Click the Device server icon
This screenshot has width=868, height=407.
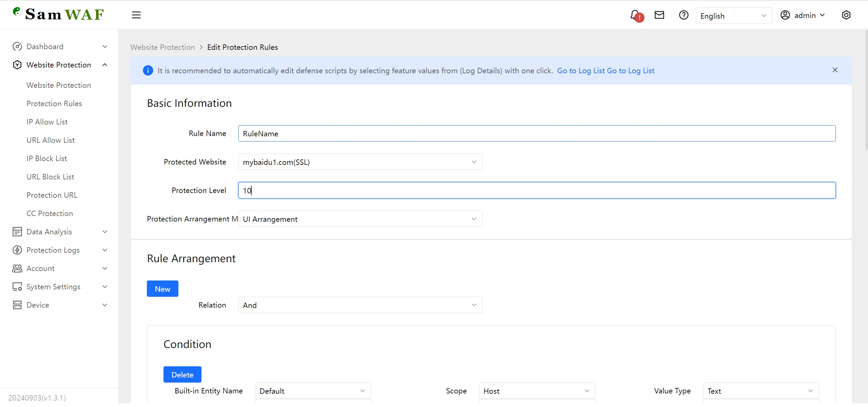pos(17,305)
